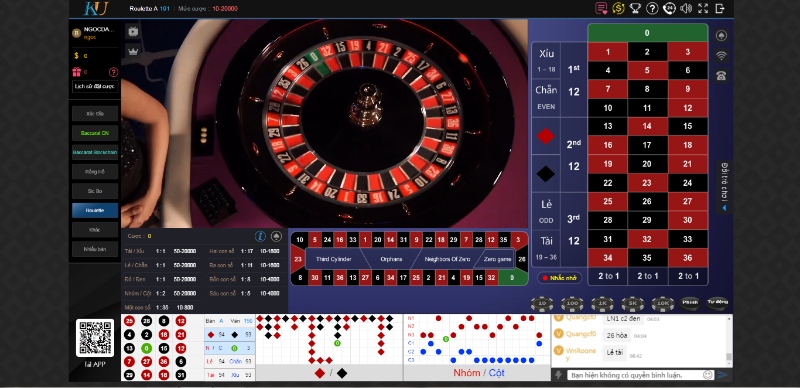Toggle fullscreen mode icon
The height and width of the screenshot is (388, 800).
pos(703,8)
